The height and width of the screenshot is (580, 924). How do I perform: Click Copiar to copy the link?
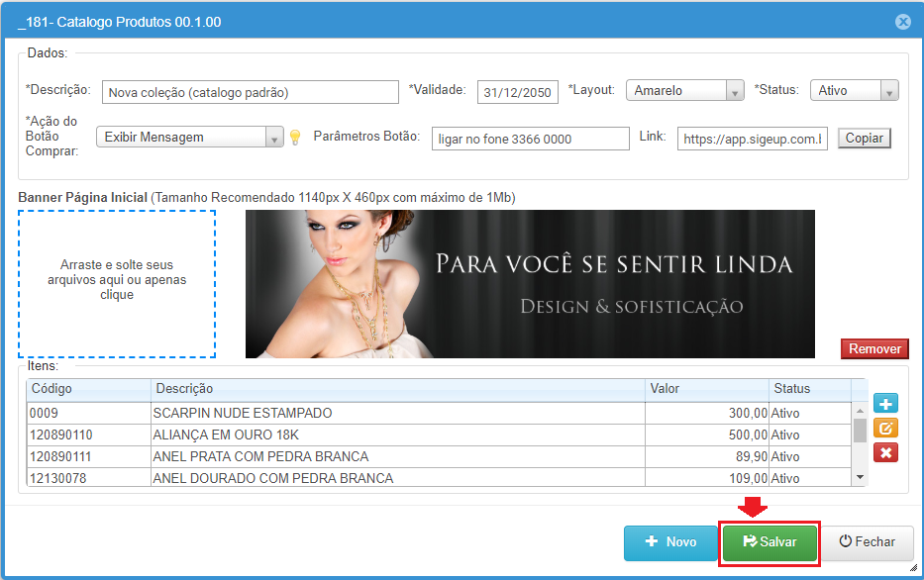click(x=864, y=139)
